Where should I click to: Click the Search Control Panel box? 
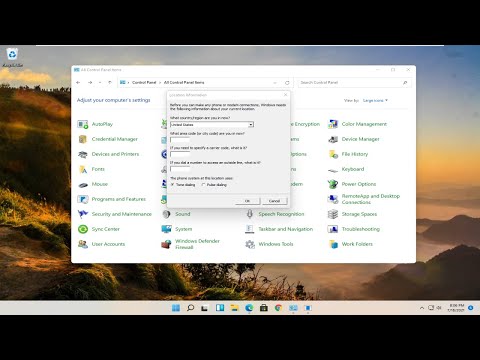pyautogui.click(x=354, y=83)
